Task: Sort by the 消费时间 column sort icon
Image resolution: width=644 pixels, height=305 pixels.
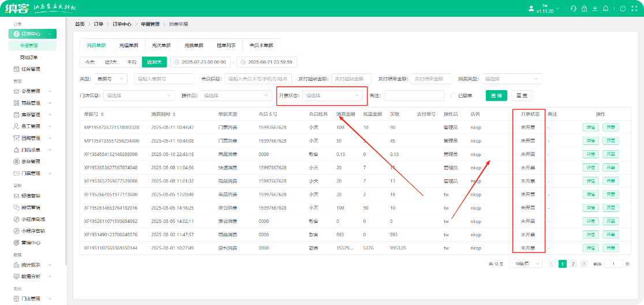Action: coord(174,114)
